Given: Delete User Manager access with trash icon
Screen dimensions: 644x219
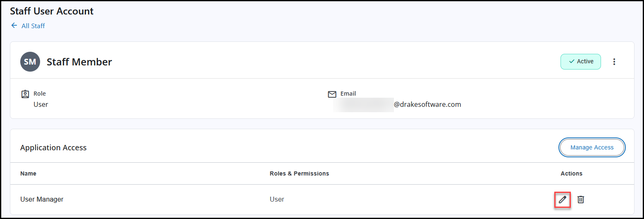Looking at the screenshot, I should click(x=581, y=200).
